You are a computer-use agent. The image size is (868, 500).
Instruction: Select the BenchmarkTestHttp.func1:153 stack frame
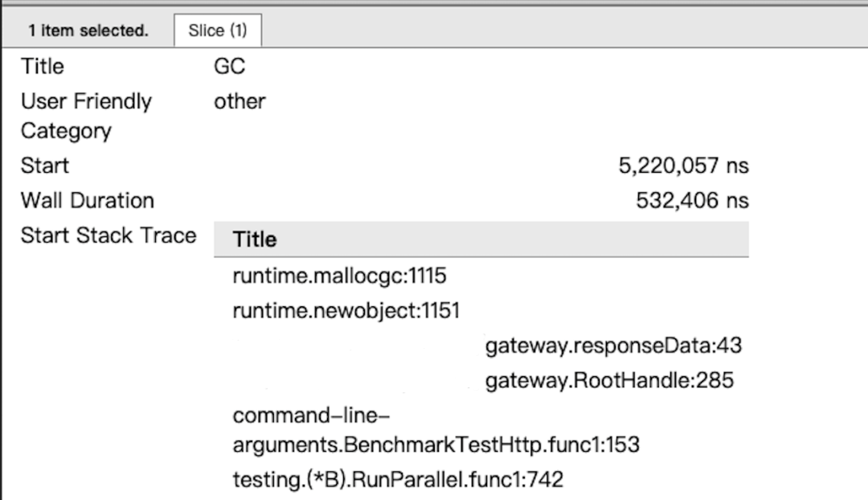(x=436, y=445)
